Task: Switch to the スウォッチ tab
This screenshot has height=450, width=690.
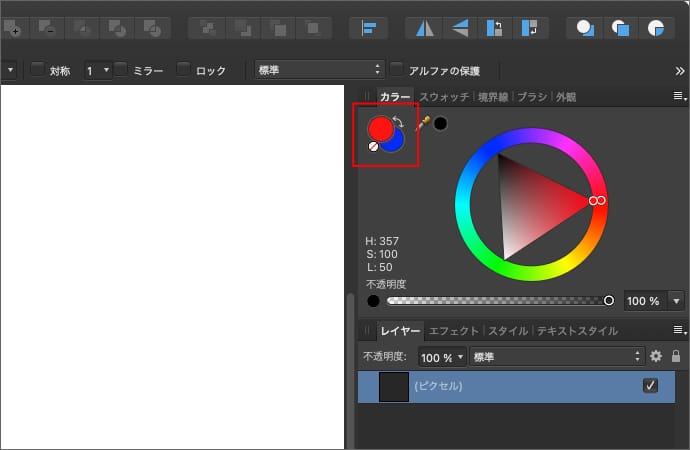Action: [x=444, y=97]
